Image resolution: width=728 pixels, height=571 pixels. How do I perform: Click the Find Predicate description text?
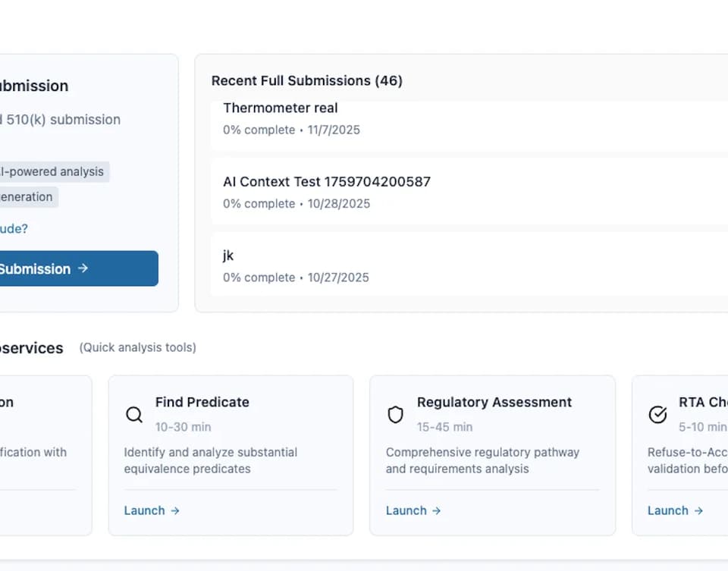[210, 460]
